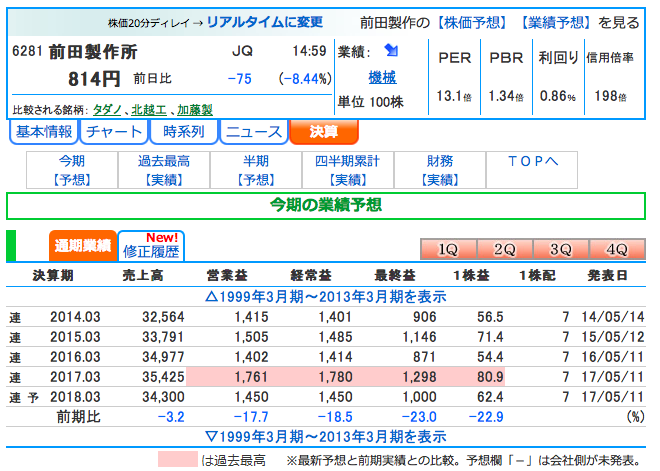Jump to 財務【実績】 section
This screenshot has width=660, height=471.
(440, 170)
